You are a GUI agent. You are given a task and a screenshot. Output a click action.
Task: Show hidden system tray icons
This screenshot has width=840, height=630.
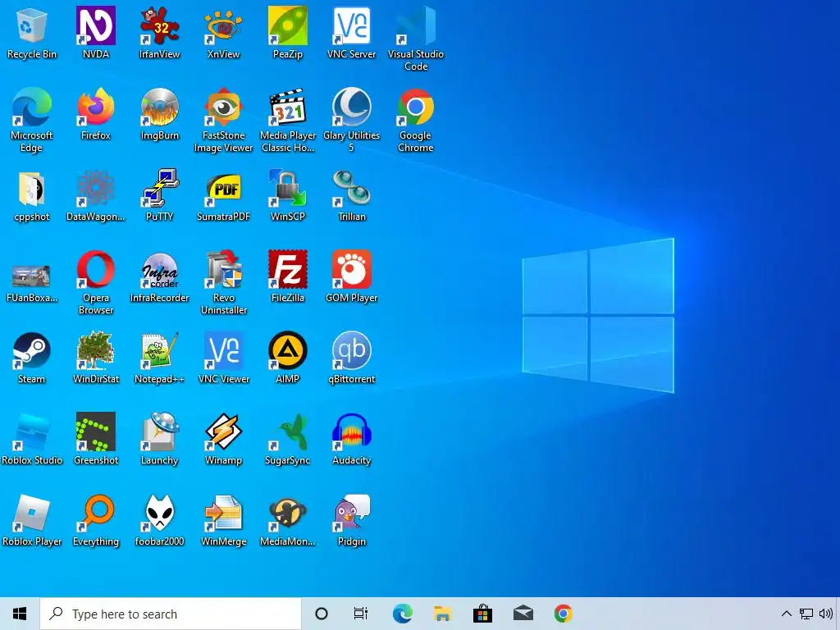tap(786, 614)
